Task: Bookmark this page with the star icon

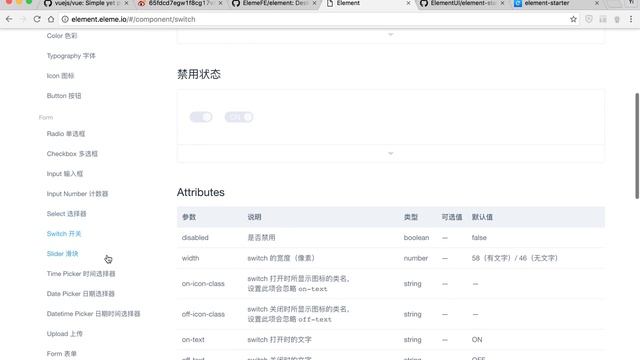Action: click(573, 19)
